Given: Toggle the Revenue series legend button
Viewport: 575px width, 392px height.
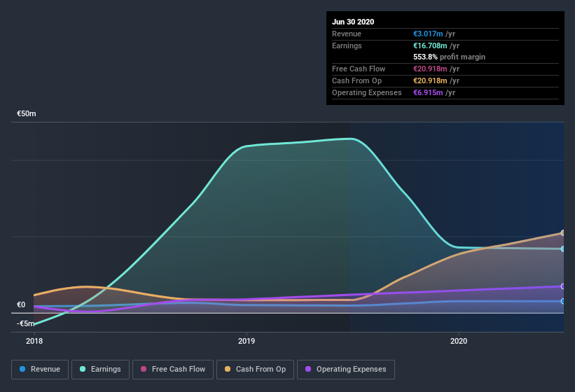Looking at the screenshot, I should click(40, 370).
